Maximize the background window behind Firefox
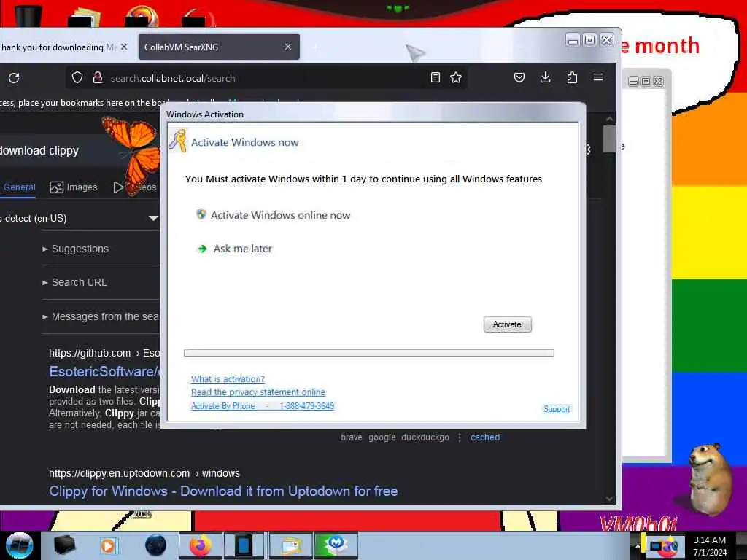Screen dimensions: 747x560 click(x=646, y=82)
